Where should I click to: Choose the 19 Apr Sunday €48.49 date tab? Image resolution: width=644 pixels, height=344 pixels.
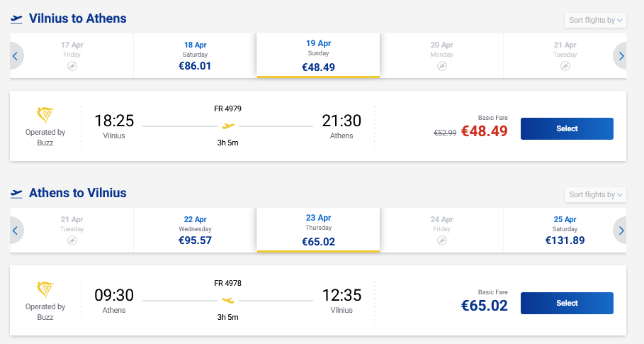click(x=318, y=55)
